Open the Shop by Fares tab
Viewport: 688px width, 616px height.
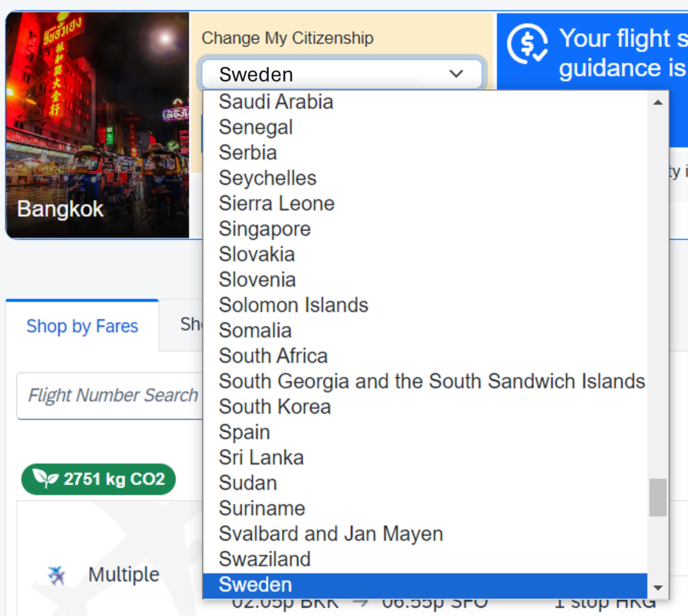click(82, 326)
